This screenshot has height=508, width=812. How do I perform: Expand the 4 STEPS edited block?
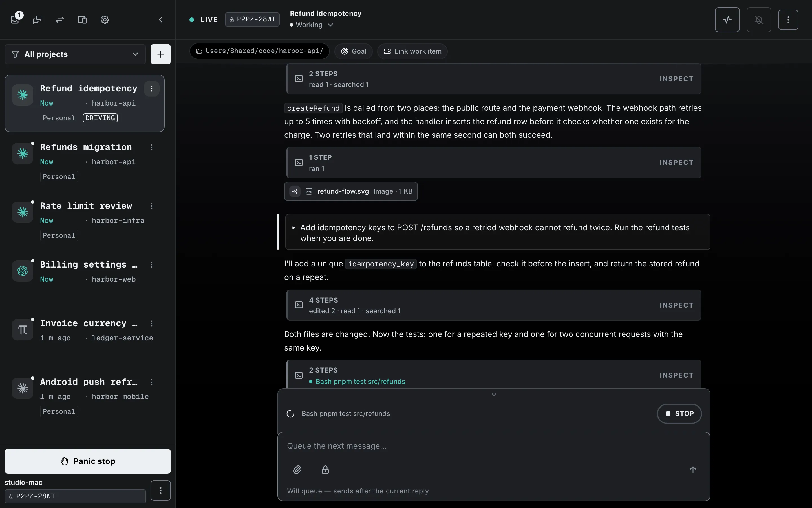click(x=494, y=305)
